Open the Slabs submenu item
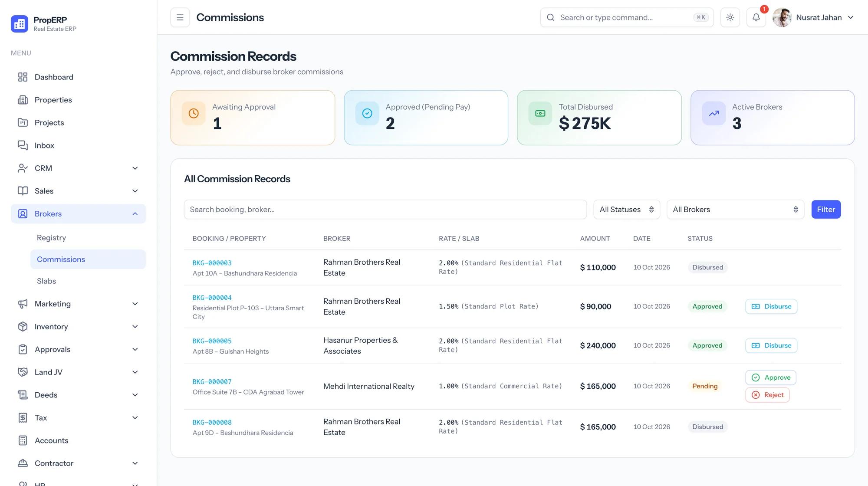Screen dimensions: 868x486 (x=88, y=281)
